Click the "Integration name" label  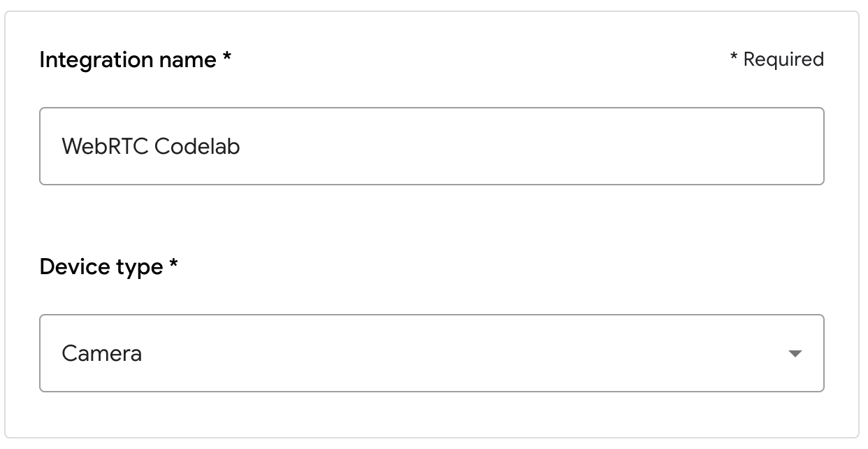coord(128,60)
